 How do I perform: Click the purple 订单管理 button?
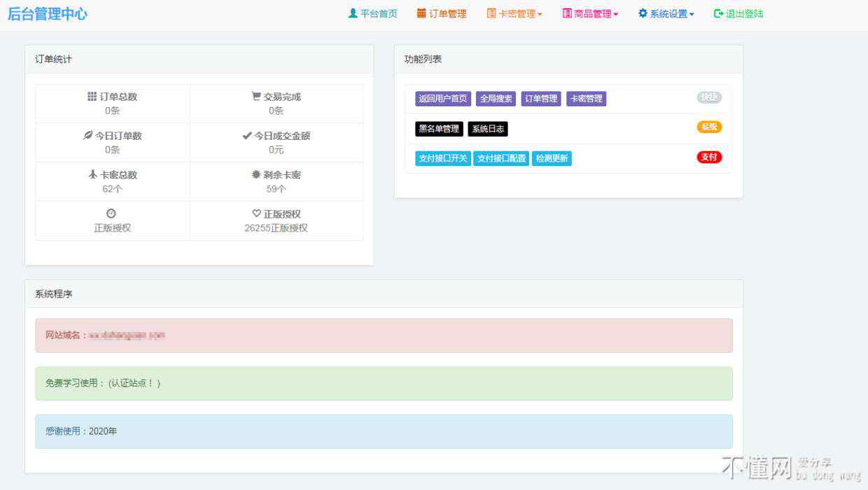pyautogui.click(x=541, y=99)
